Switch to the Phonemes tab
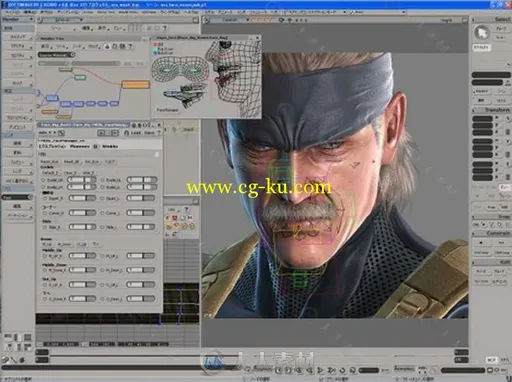 (x=80, y=146)
